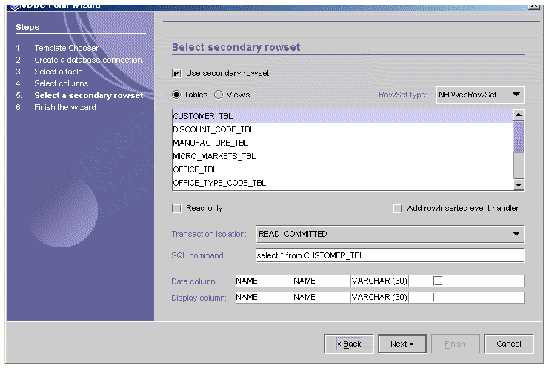The image size is (549, 368).
Task: Tick the checkbox in Data column row
Action: tap(438, 280)
